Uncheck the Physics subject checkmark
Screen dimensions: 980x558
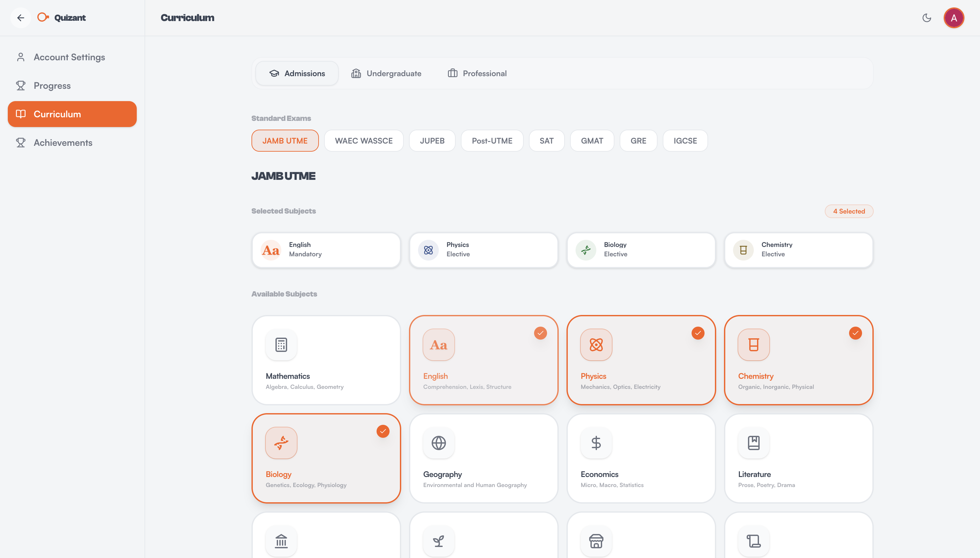(698, 333)
